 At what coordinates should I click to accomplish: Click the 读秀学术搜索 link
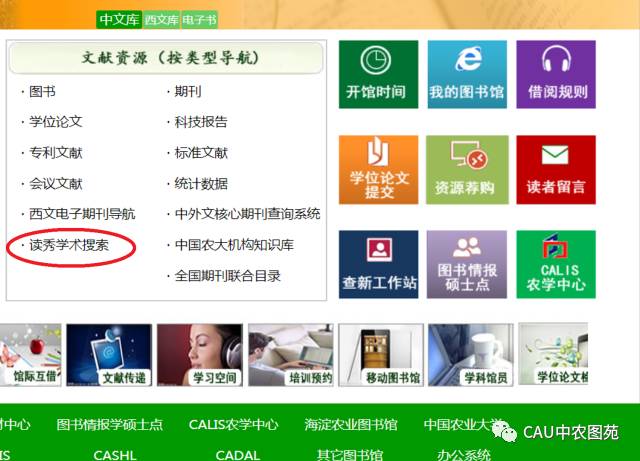[69, 245]
